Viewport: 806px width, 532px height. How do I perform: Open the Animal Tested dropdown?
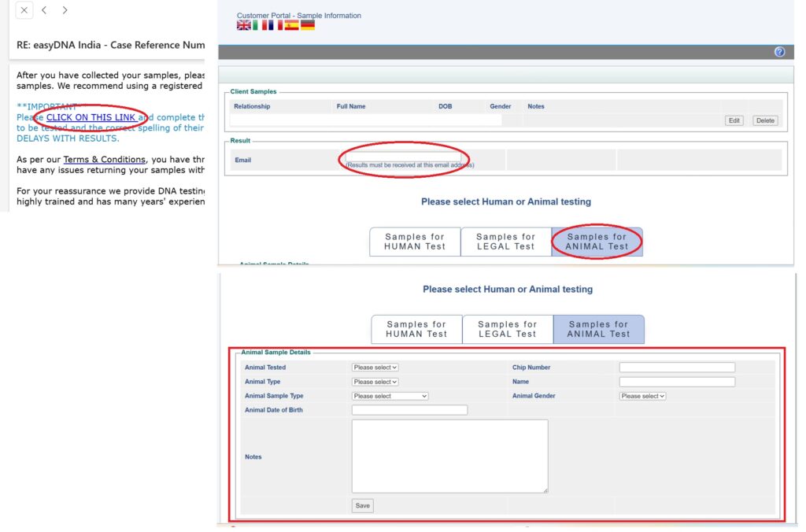pyautogui.click(x=375, y=368)
